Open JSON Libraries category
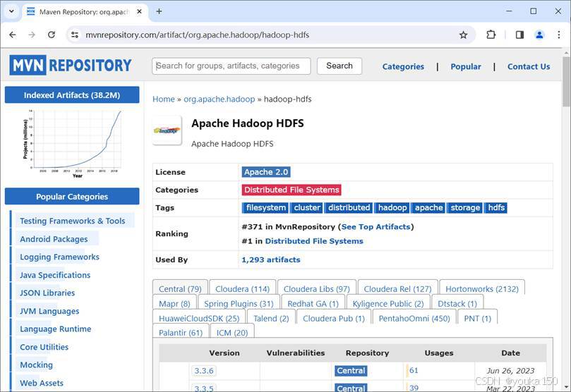The width and height of the screenshot is (571, 392). tap(47, 293)
